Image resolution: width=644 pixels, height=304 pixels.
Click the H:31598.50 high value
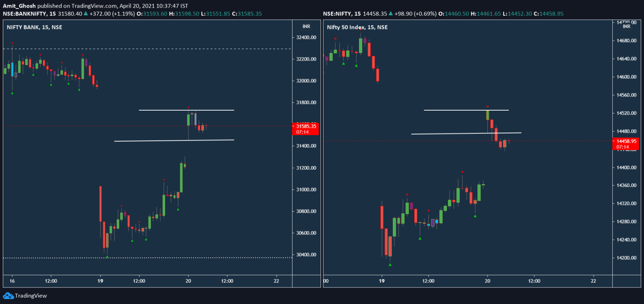(184, 14)
